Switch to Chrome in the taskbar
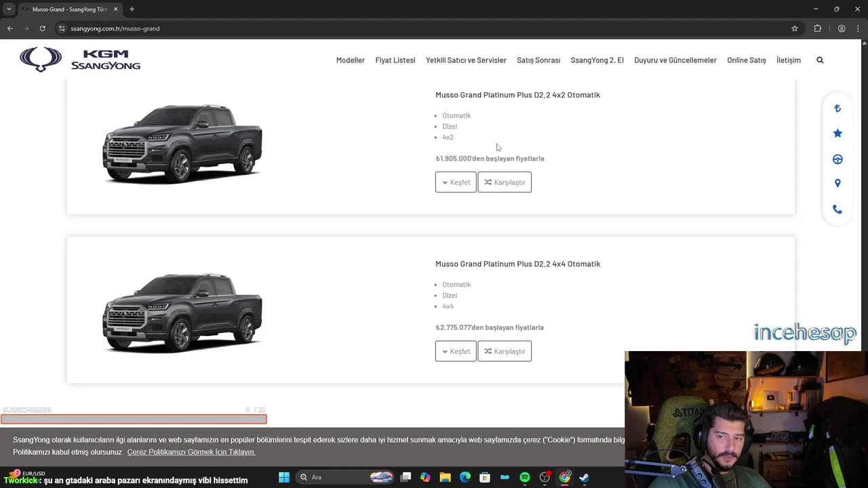 [564, 477]
